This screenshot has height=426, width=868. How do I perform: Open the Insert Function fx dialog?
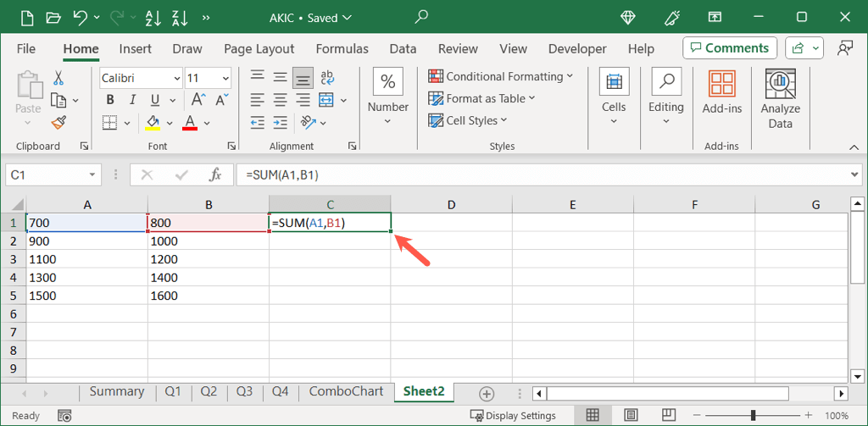pyautogui.click(x=214, y=175)
